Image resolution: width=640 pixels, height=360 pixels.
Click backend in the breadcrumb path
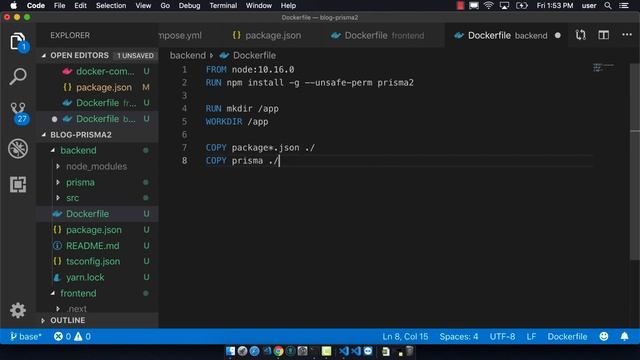tap(188, 55)
